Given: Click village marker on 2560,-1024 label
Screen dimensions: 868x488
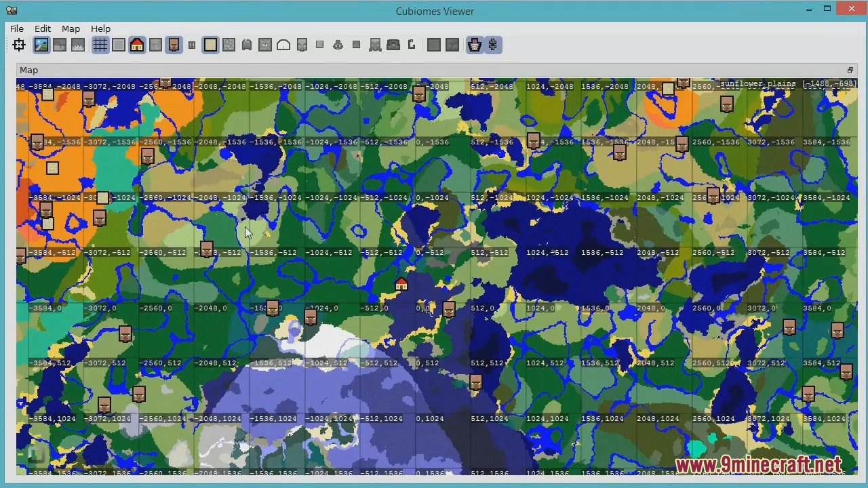Looking at the screenshot, I should pos(713,195).
